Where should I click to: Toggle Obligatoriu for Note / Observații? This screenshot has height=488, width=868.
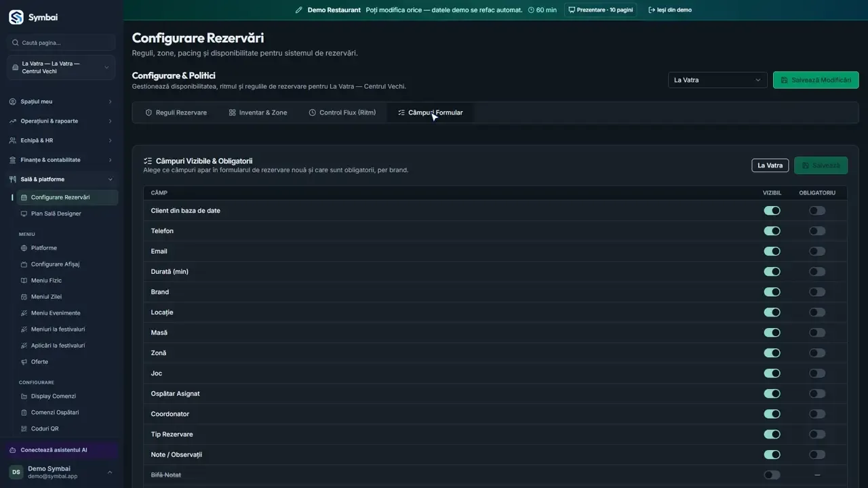click(817, 455)
